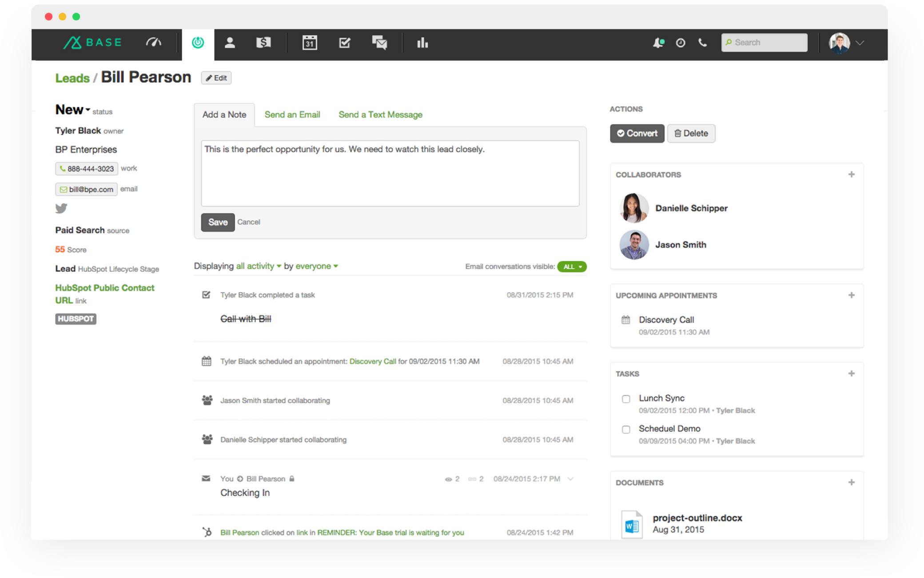Click Bill Pearson link in clicked-link activity
Screen dimensions: 924x578
coord(240,532)
